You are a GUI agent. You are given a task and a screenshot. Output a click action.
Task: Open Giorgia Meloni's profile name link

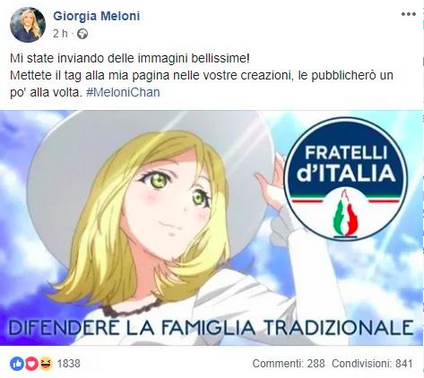[x=96, y=16]
